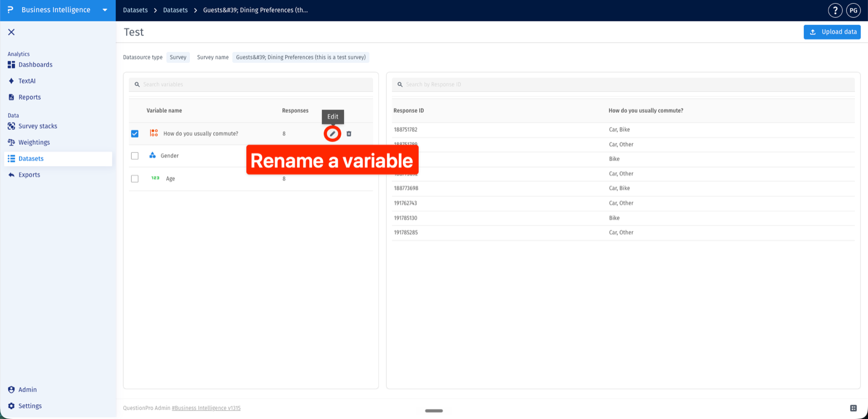Click the Response ID column header
Viewport: 868px width, 419px height.
(x=409, y=111)
